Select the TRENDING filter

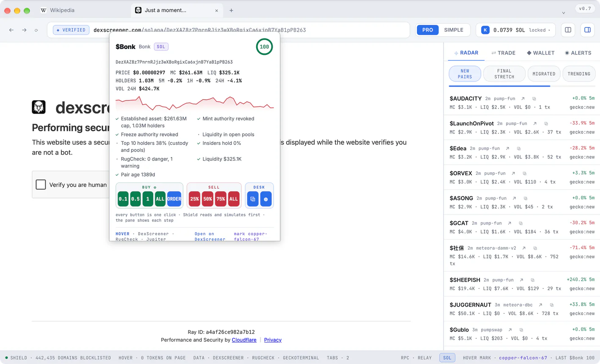pos(579,74)
